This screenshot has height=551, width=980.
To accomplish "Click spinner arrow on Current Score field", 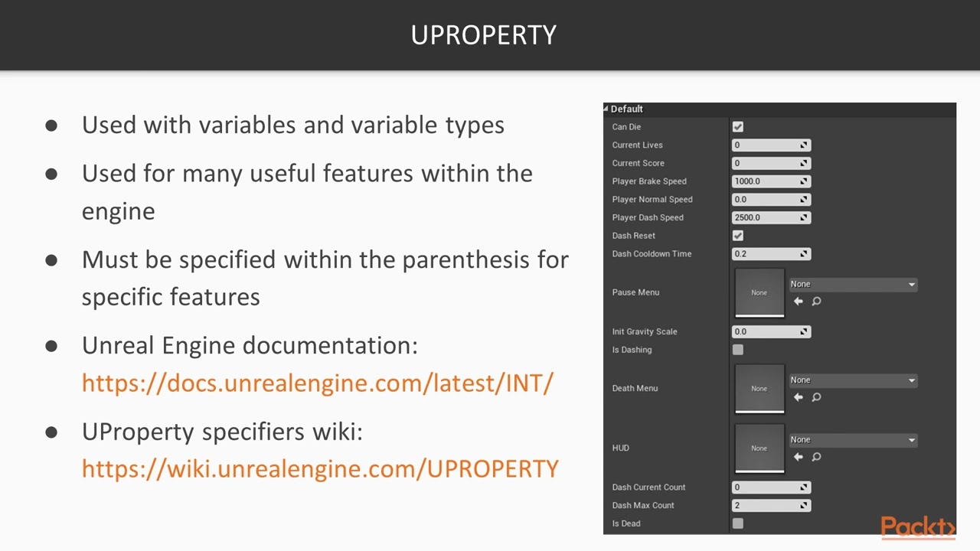I will tap(804, 163).
